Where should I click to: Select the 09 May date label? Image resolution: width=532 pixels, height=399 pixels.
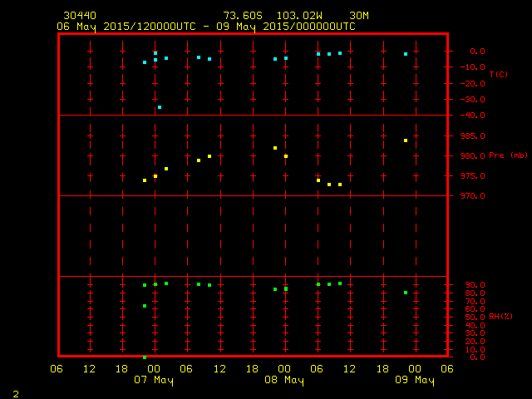(x=414, y=381)
